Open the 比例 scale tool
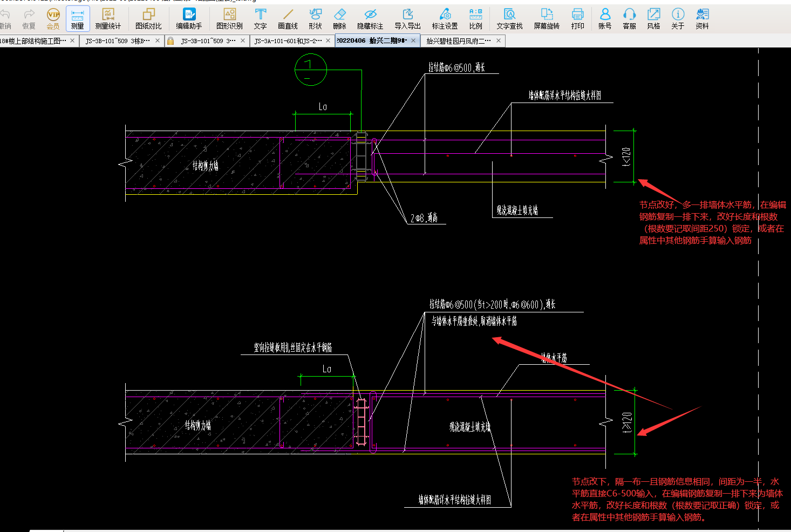 (x=475, y=19)
